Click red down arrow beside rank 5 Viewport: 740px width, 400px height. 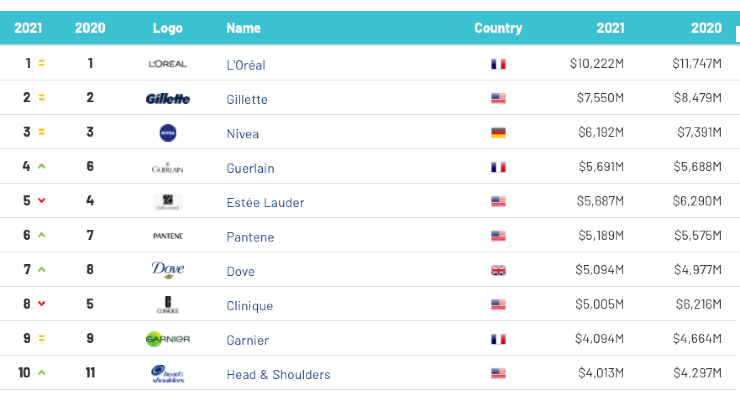coord(42,200)
